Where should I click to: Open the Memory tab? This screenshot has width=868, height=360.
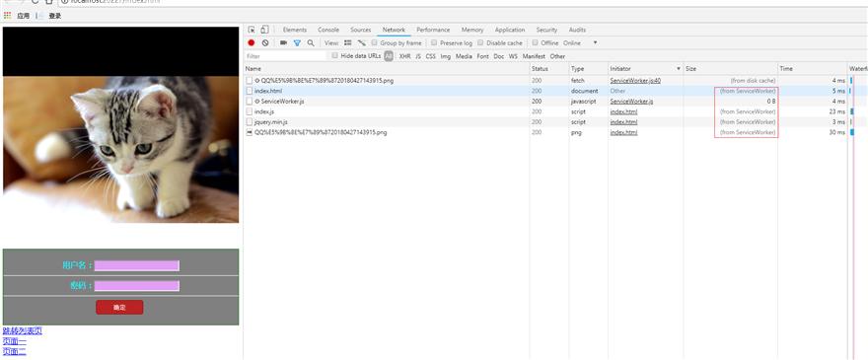click(472, 30)
